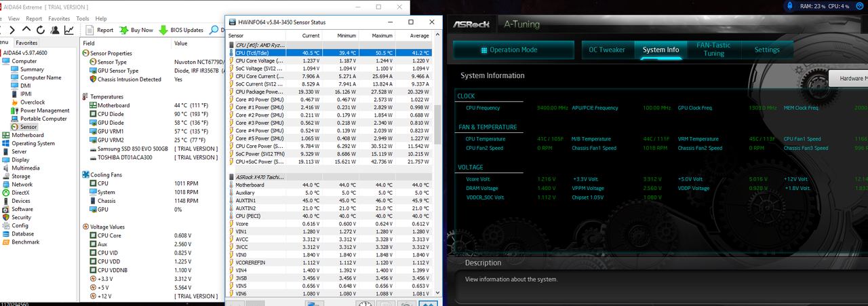Open AIDA64 Help menu
This screenshot has width=868, height=306.
click(x=101, y=18)
